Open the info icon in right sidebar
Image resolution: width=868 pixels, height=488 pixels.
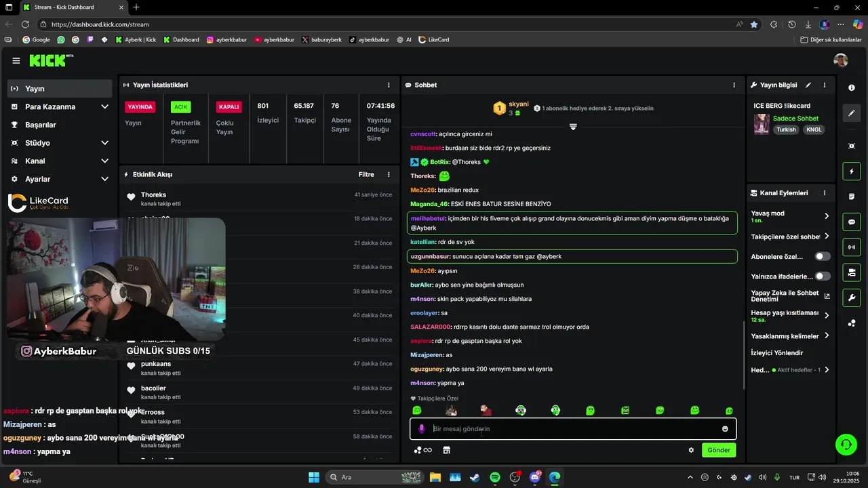(x=852, y=88)
